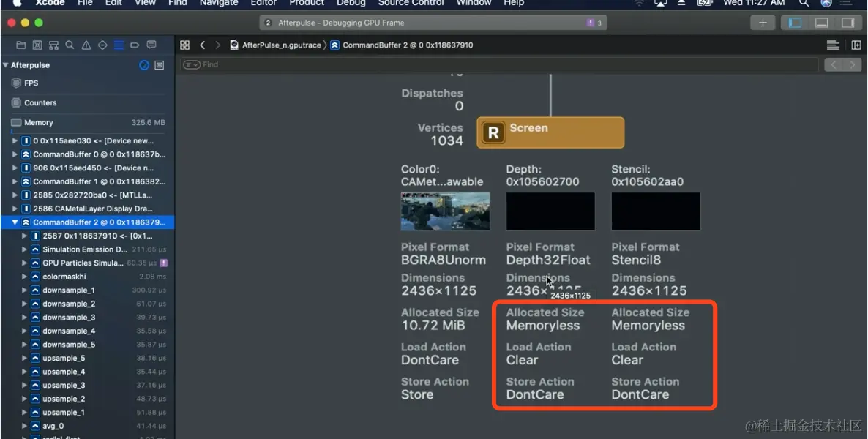Viewport: 868px width, 439px height.
Task: Select the downsample_3 row
Action: 87,318
